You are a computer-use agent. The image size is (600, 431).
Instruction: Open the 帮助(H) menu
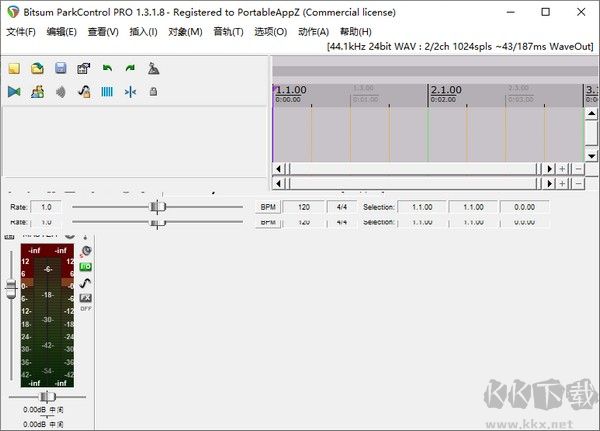355,32
